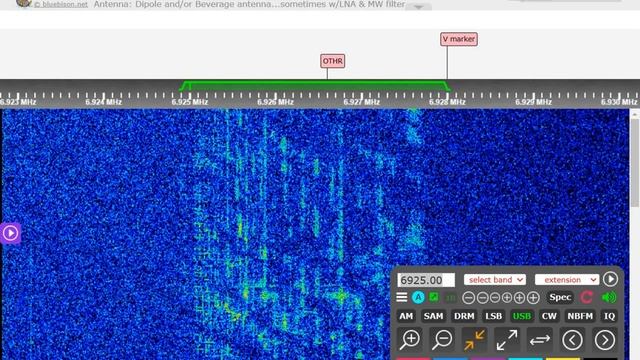Select IQ mode
Viewport: 640px width, 360px height.
(x=609, y=316)
